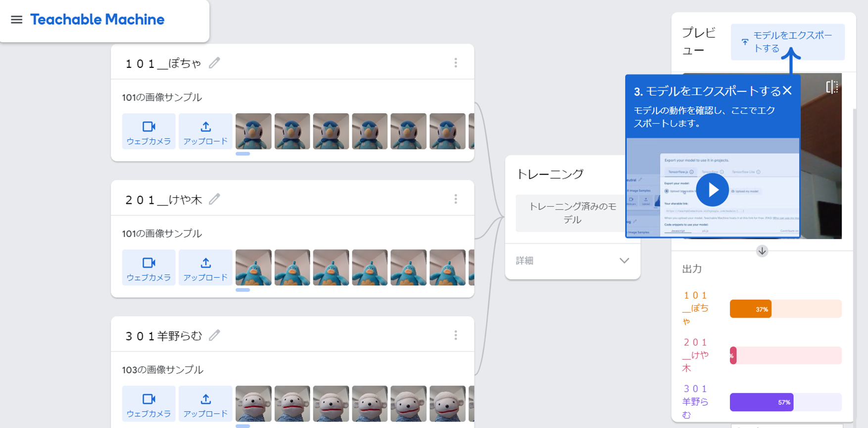Click モデルをエクスポートする button in preview panel
The height and width of the screenshot is (428, 868).
click(787, 42)
